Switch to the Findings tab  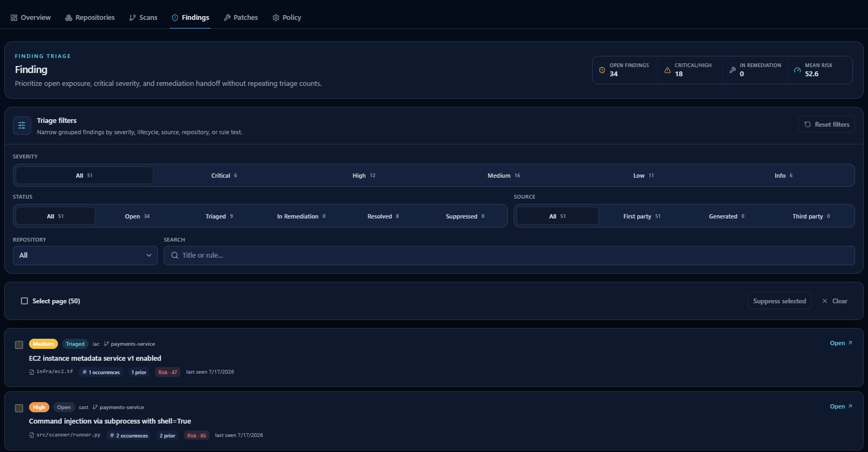tap(191, 18)
